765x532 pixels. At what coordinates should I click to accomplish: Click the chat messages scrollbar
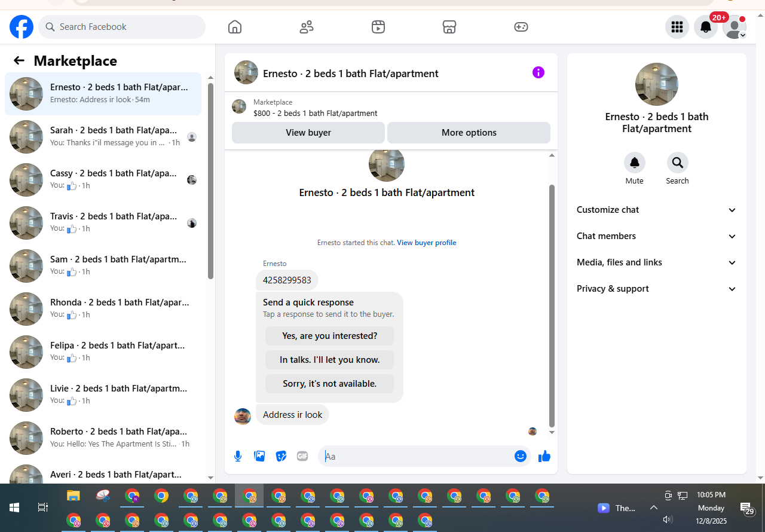(x=552, y=305)
